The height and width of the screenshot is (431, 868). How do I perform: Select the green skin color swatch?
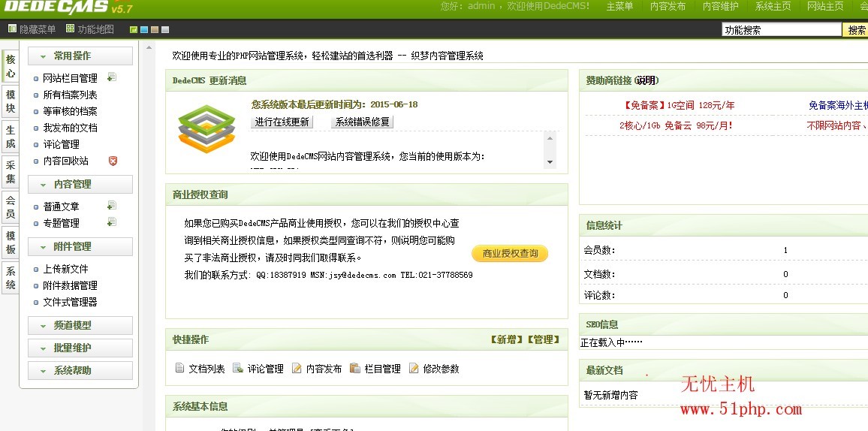tap(134, 30)
